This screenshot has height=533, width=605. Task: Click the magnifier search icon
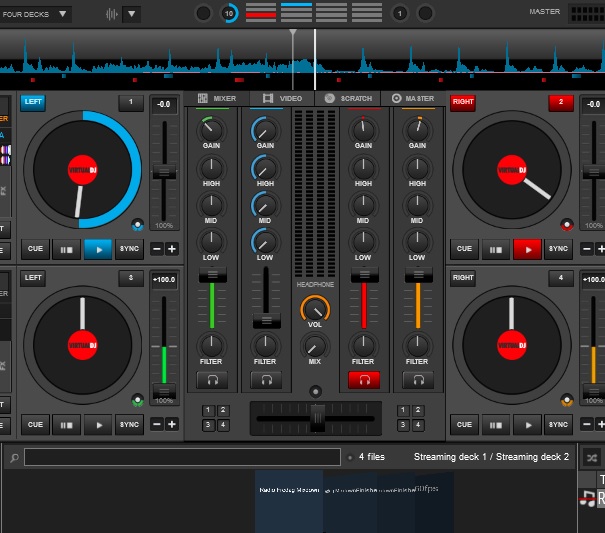(14, 458)
